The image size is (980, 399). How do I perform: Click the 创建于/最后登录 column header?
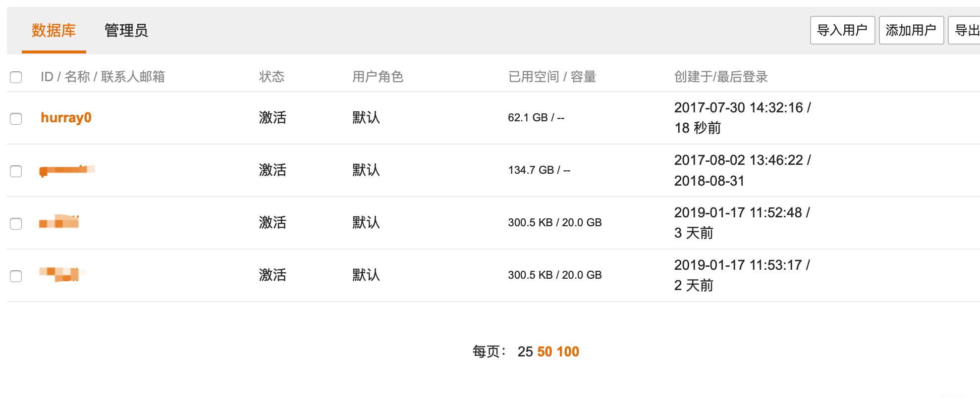tap(721, 77)
